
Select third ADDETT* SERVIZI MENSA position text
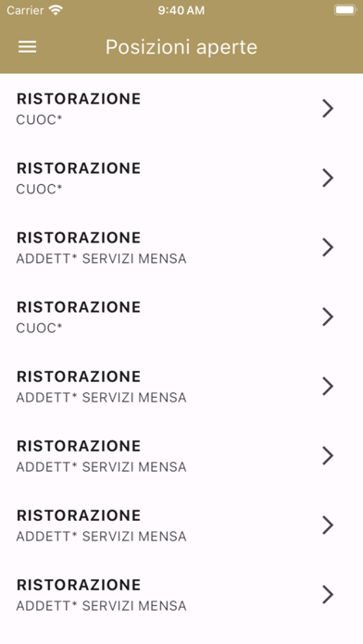point(101,467)
